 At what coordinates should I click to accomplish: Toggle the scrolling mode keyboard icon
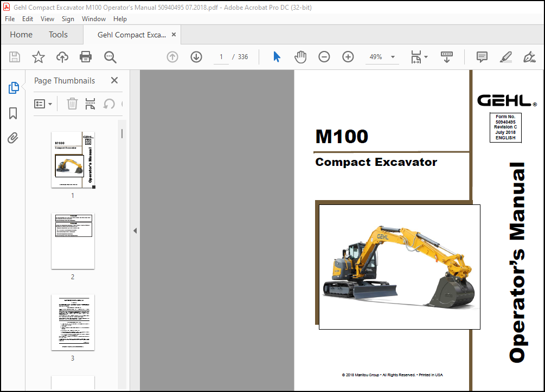click(447, 56)
